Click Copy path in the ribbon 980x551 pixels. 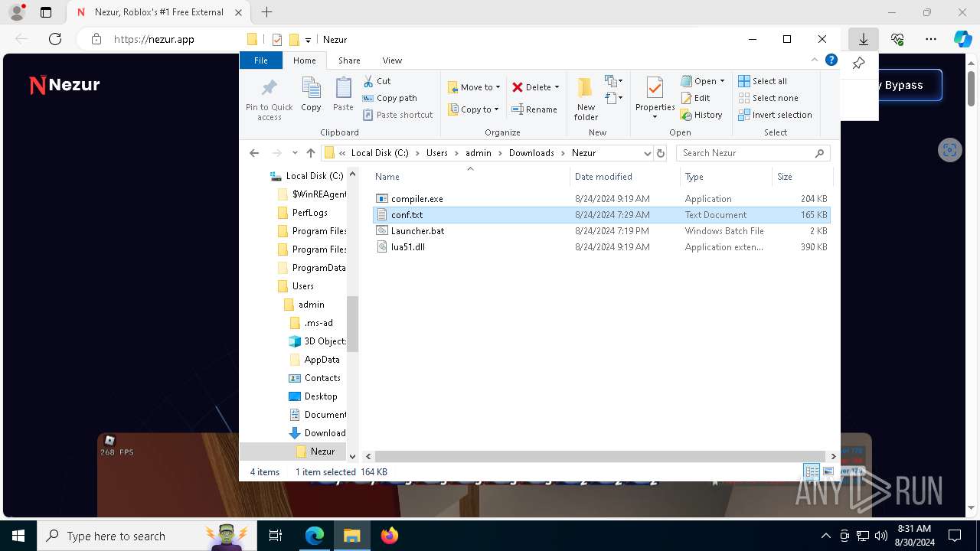coord(390,98)
